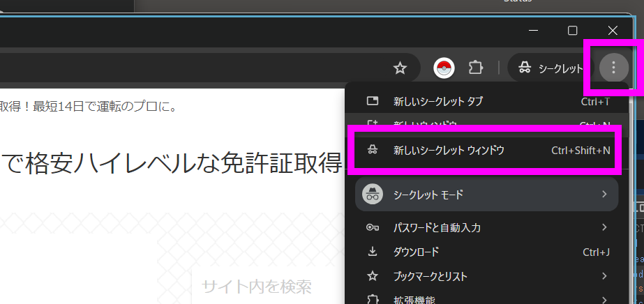Minimize the browser window
The image size is (644, 304).
tap(533, 30)
